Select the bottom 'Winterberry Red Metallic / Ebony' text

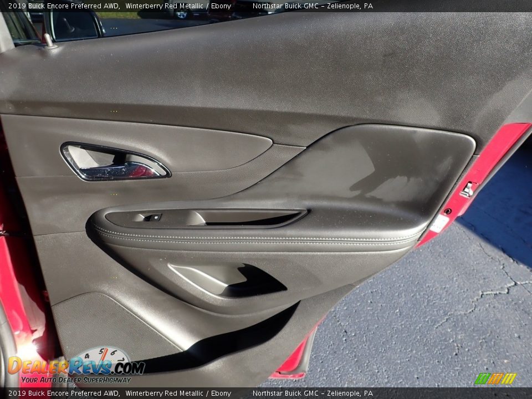click(178, 393)
